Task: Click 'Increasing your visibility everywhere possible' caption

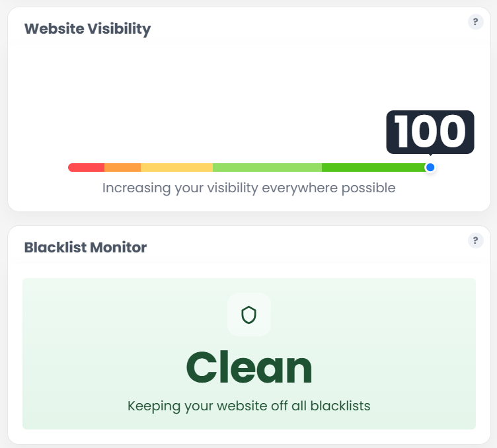Action: pos(249,188)
